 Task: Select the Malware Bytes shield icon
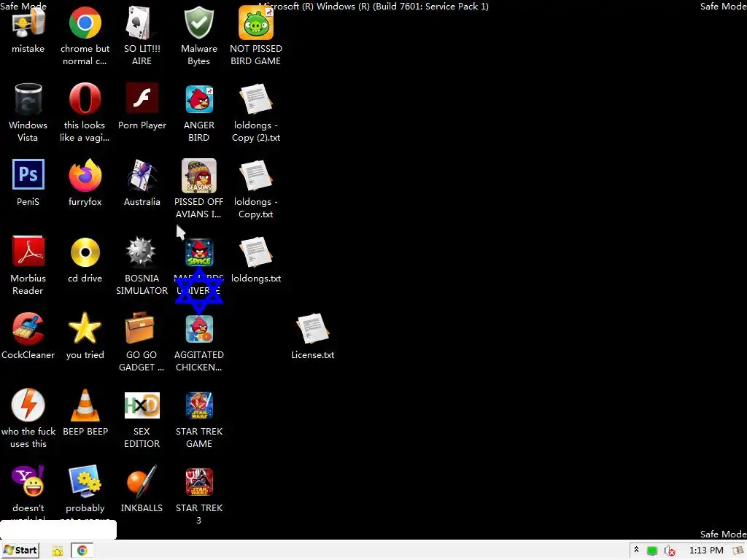[198, 23]
